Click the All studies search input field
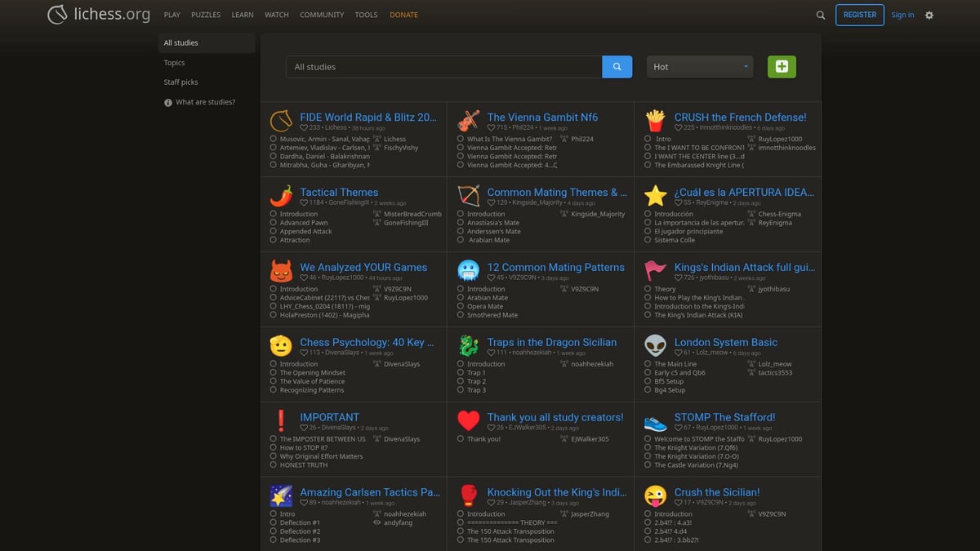The height and width of the screenshot is (551, 980). point(443,67)
